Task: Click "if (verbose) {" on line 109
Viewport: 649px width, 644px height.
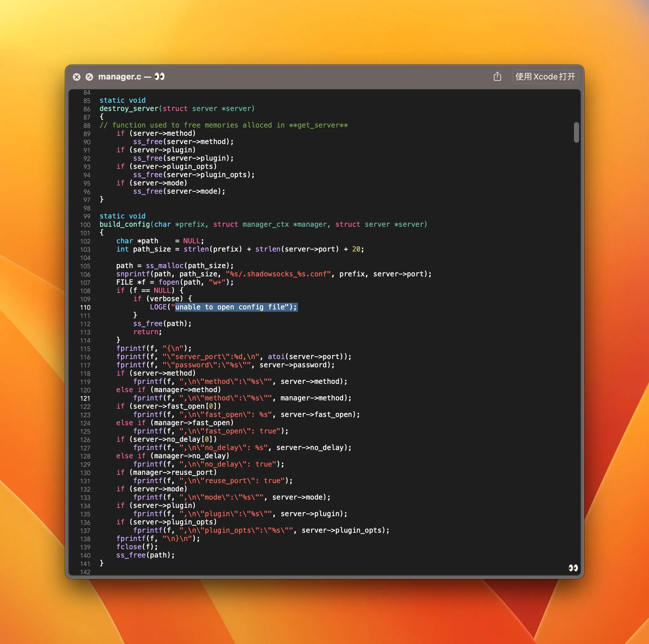Action: click(x=162, y=299)
